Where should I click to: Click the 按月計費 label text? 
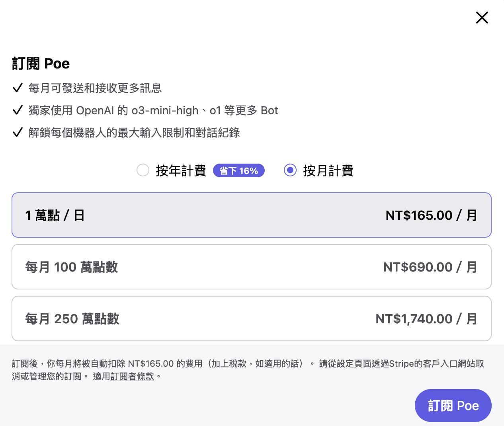click(328, 171)
